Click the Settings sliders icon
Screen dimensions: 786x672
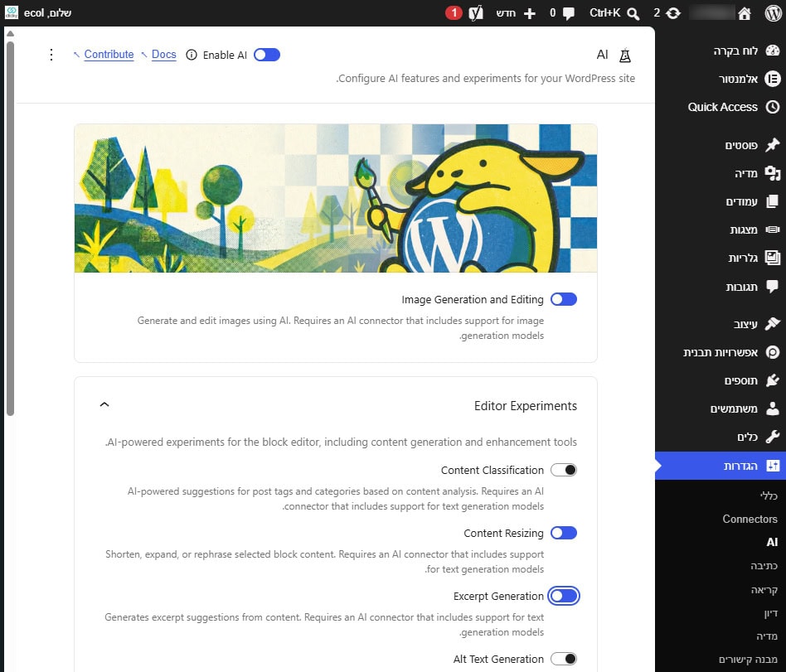coord(773,466)
